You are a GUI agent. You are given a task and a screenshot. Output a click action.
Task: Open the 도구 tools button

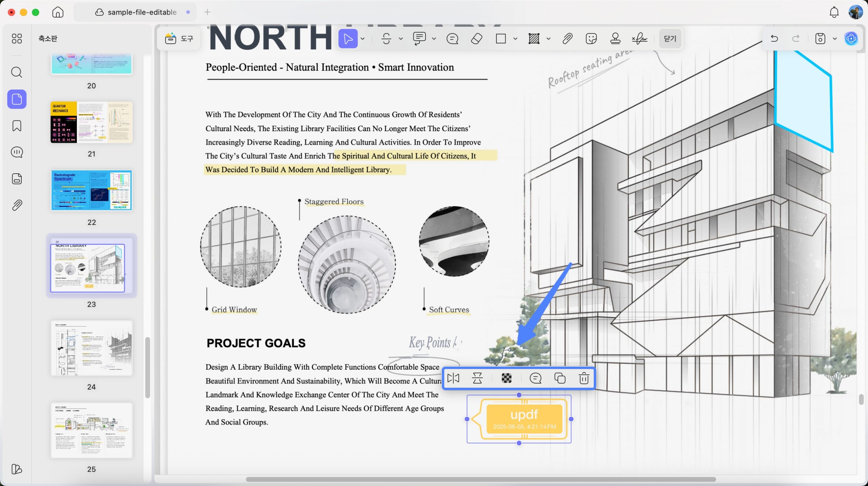(179, 39)
